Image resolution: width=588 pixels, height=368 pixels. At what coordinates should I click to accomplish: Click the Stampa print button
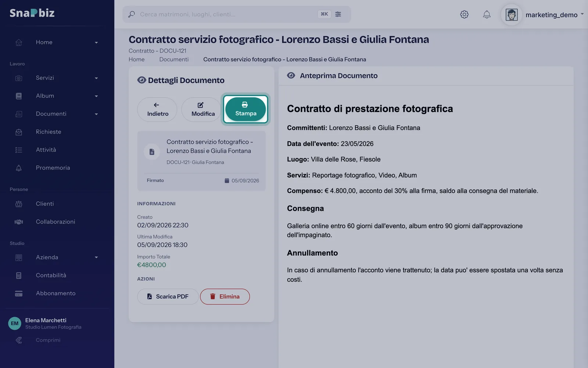245,109
